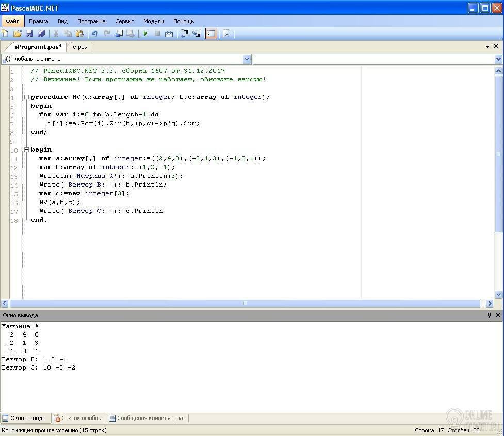Paste from clipboard icon
The height and width of the screenshot is (436, 504).
click(80, 33)
